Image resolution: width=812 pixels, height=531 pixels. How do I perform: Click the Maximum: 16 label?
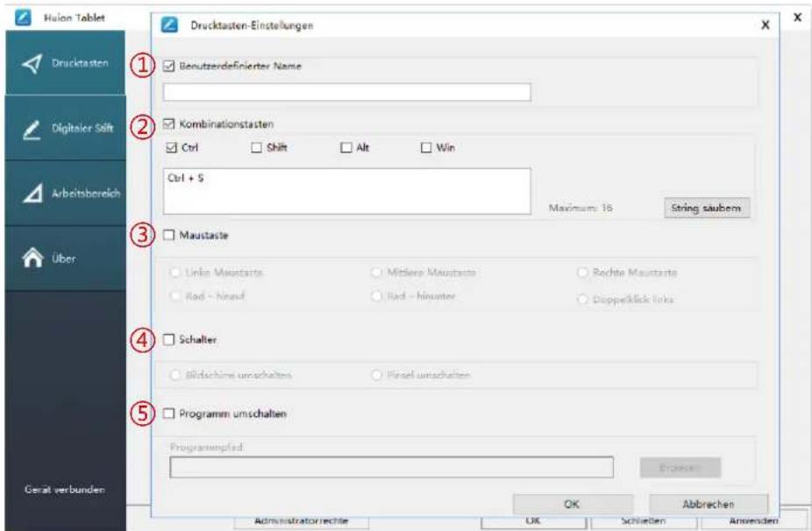[580, 208]
